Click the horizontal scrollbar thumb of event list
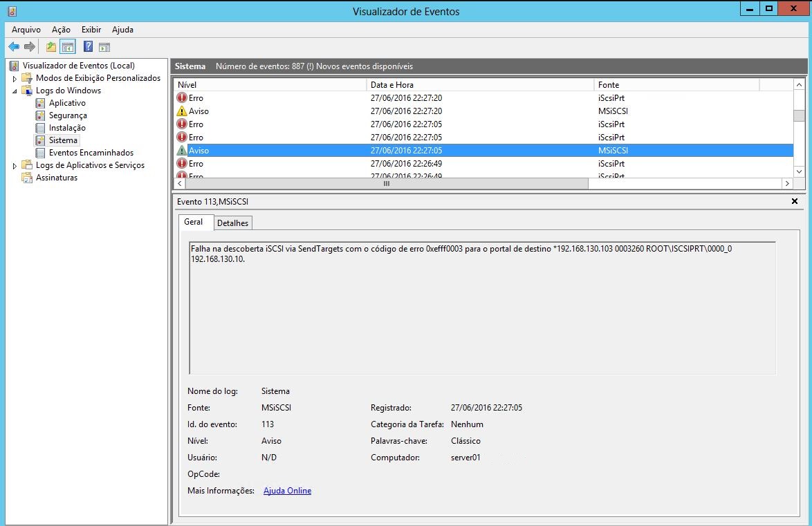 click(387, 183)
